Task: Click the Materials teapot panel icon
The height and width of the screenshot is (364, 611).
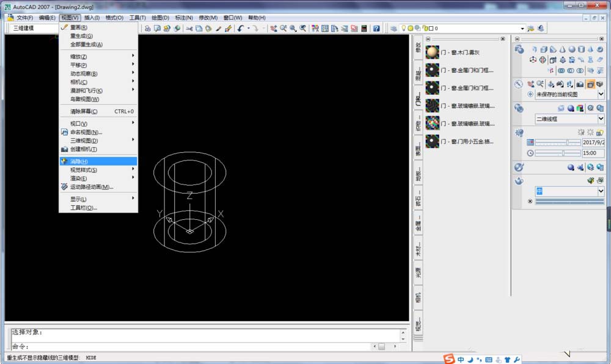Action: pyautogui.click(x=519, y=181)
